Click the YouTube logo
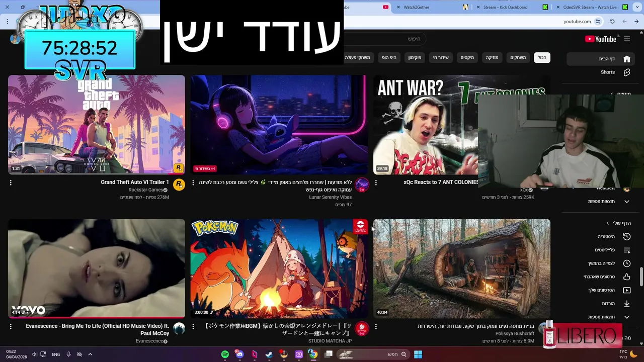The height and width of the screenshot is (362, 644). pyautogui.click(x=601, y=39)
